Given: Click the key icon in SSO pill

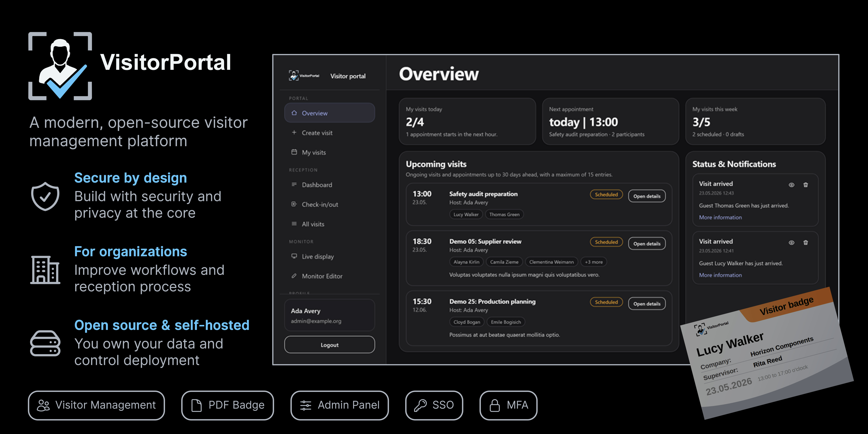Looking at the screenshot, I should tap(420, 405).
